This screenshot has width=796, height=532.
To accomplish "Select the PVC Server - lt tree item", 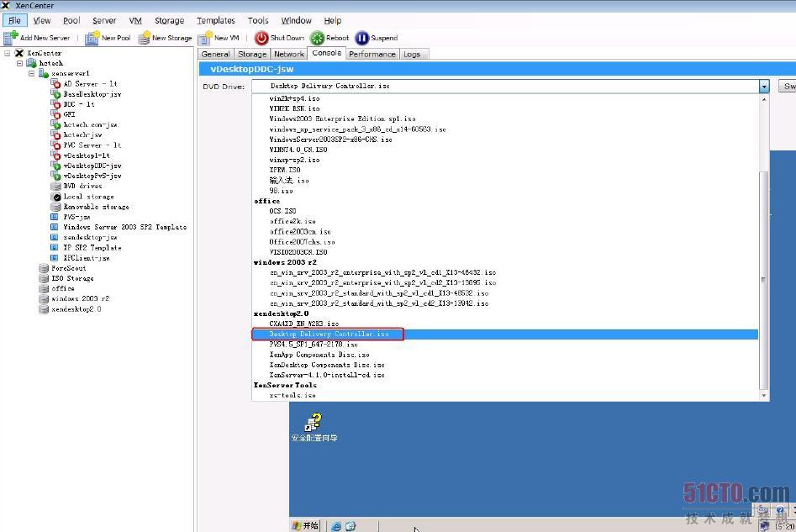I will pyautogui.click(x=92, y=145).
